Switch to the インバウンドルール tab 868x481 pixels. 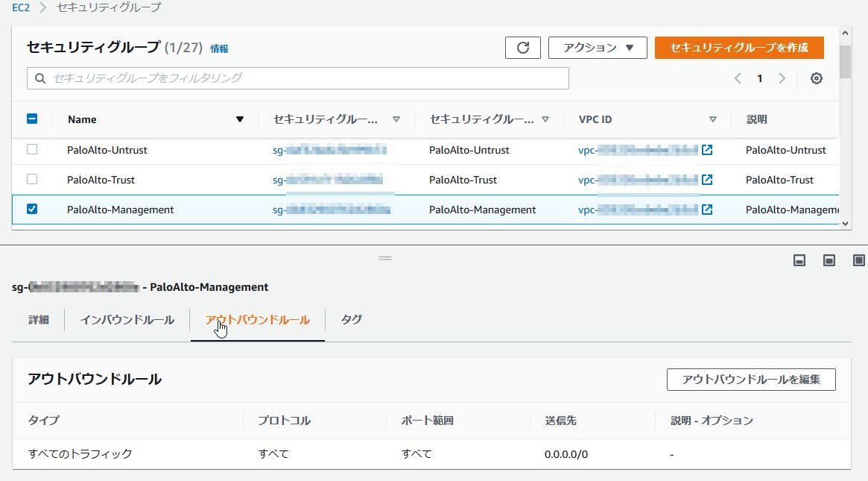[x=127, y=320]
